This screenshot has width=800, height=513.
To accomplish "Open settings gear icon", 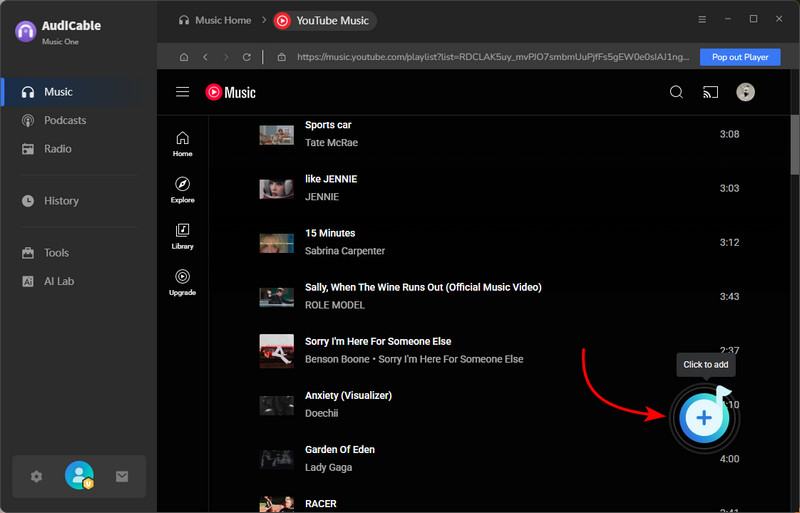I will (x=36, y=477).
